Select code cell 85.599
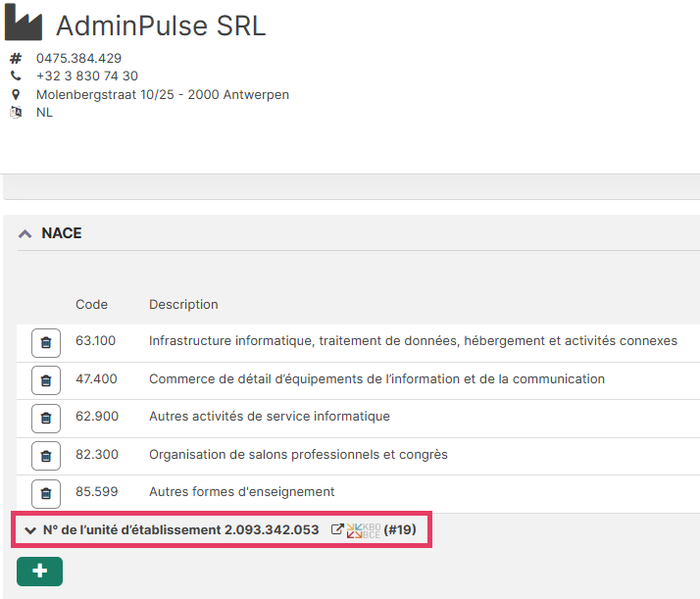Image resolution: width=700 pixels, height=599 pixels. (x=97, y=491)
